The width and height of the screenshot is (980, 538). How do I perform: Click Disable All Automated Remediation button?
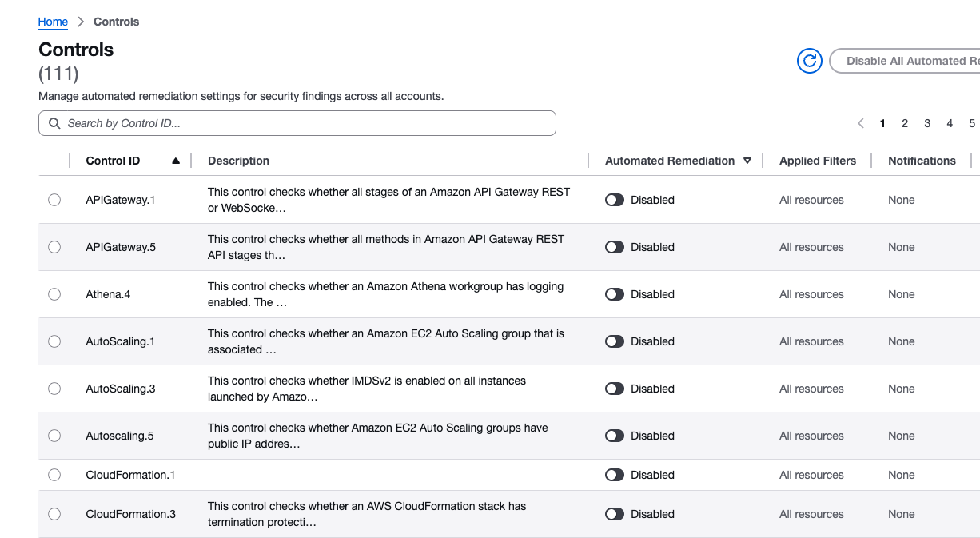pos(905,61)
